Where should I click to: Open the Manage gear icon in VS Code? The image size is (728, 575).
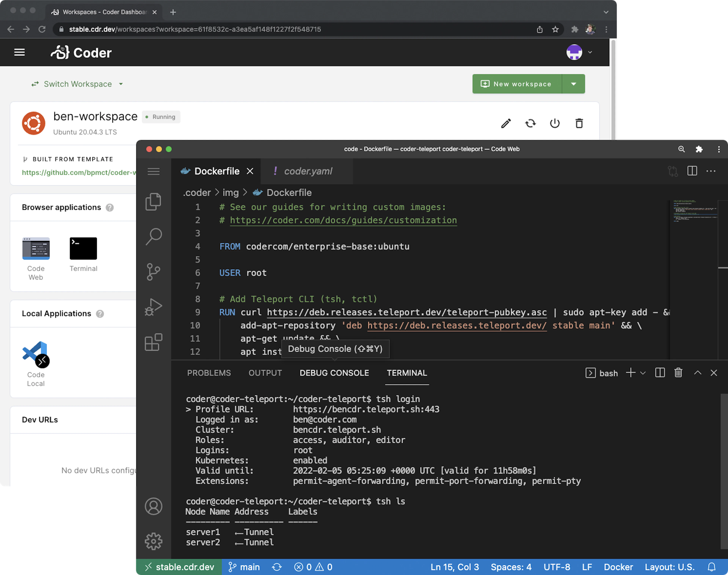coord(154,541)
